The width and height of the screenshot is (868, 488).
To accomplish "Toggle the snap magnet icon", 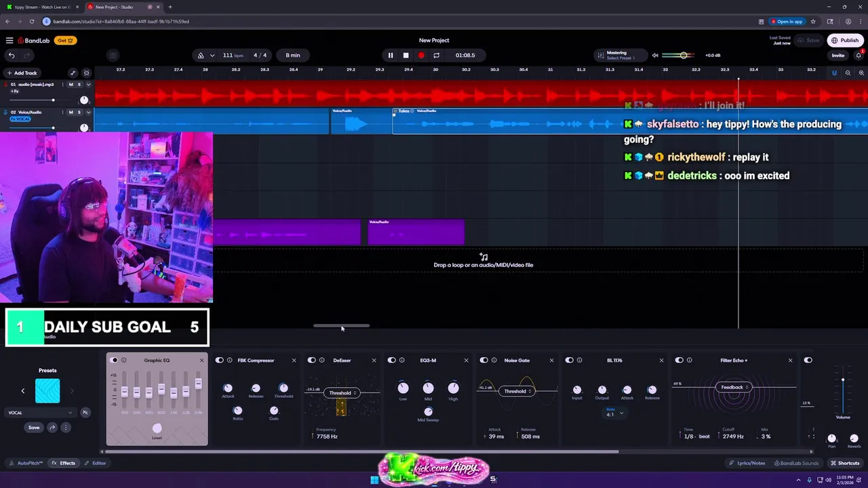I will [834, 73].
